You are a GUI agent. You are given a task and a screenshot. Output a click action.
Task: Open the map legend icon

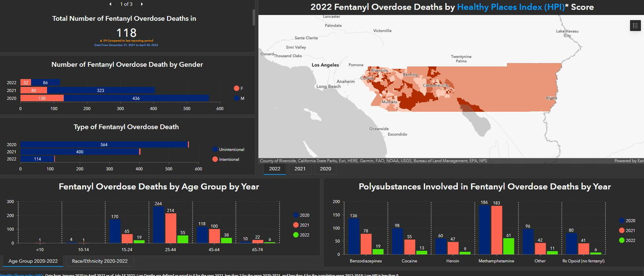(634, 26)
